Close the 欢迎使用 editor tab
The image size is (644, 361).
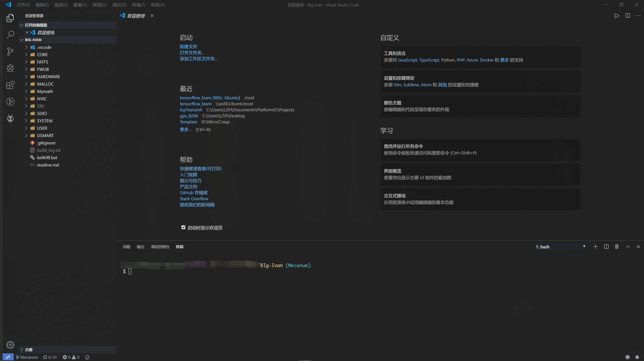tap(152, 16)
